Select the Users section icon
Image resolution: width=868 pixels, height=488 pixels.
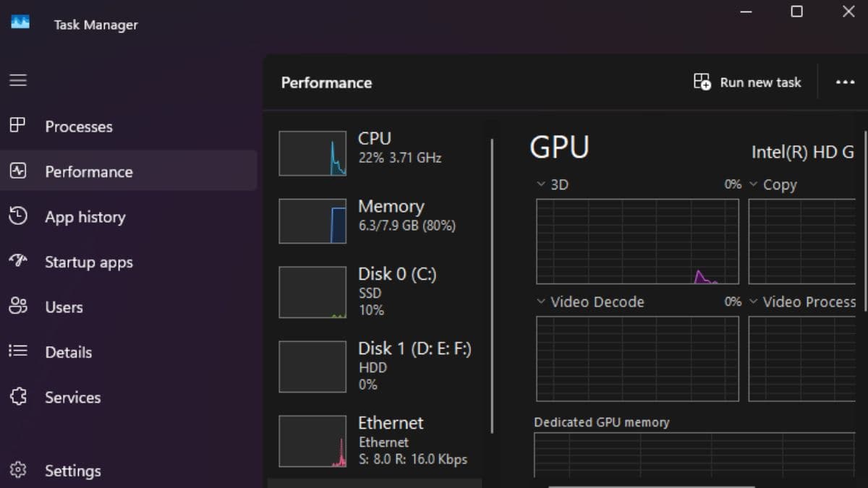[17, 307]
